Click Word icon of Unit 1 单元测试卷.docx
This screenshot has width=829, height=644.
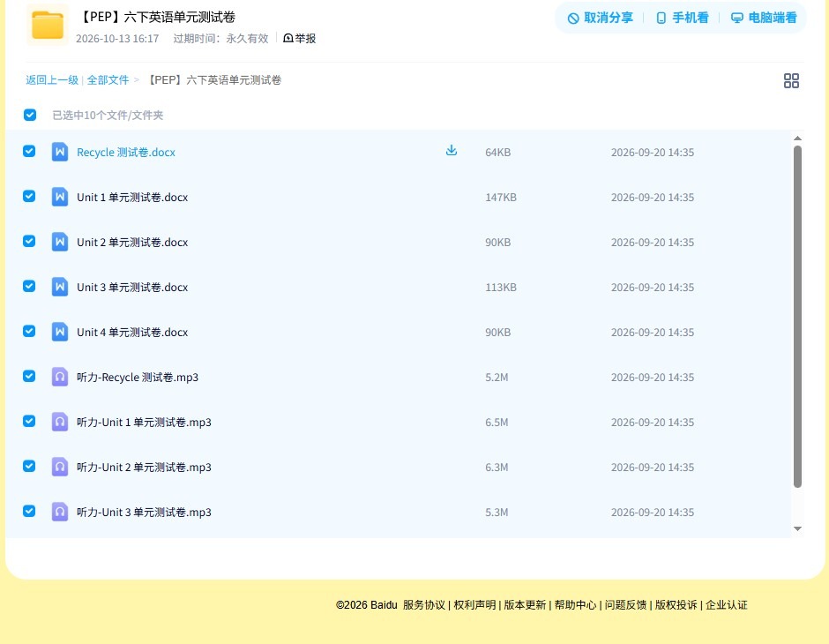60,197
